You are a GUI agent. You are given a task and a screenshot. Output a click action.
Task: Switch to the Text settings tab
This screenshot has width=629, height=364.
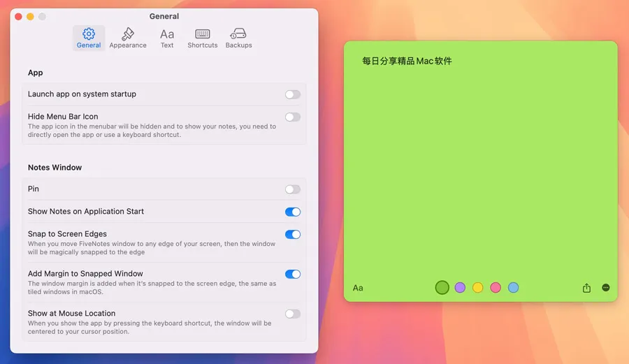click(x=167, y=38)
